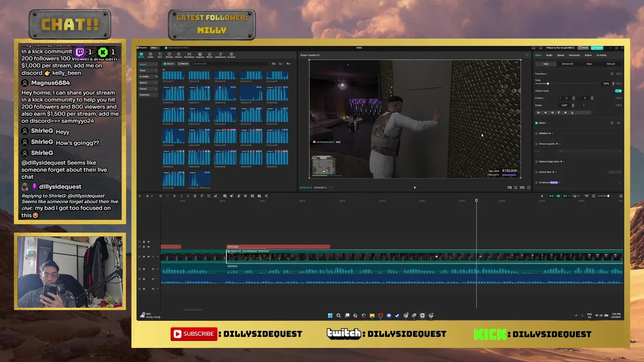Viewport: 644px width, 362px height.
Task: Switch to the AI stylize tab
Action: tap(601, 55)
